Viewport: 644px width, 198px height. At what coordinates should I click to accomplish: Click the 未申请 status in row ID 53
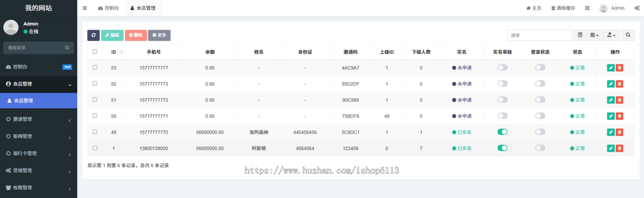pyautogui.click(x=462, y=68)
